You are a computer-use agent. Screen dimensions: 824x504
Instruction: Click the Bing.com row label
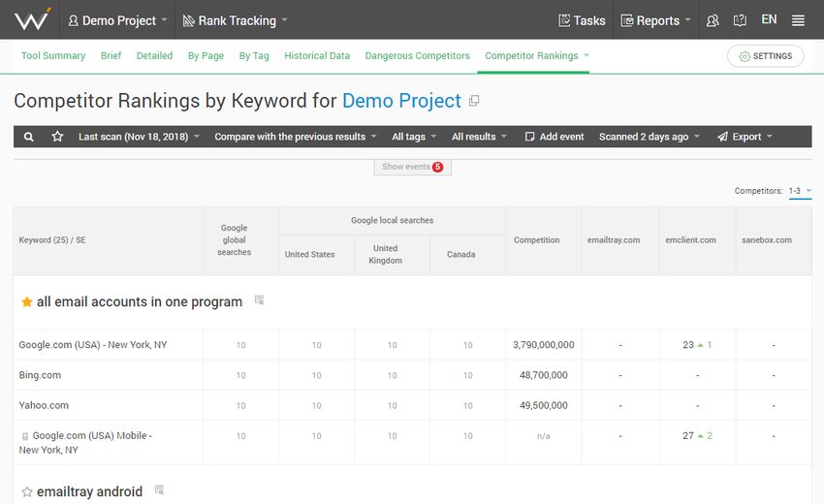40,375
